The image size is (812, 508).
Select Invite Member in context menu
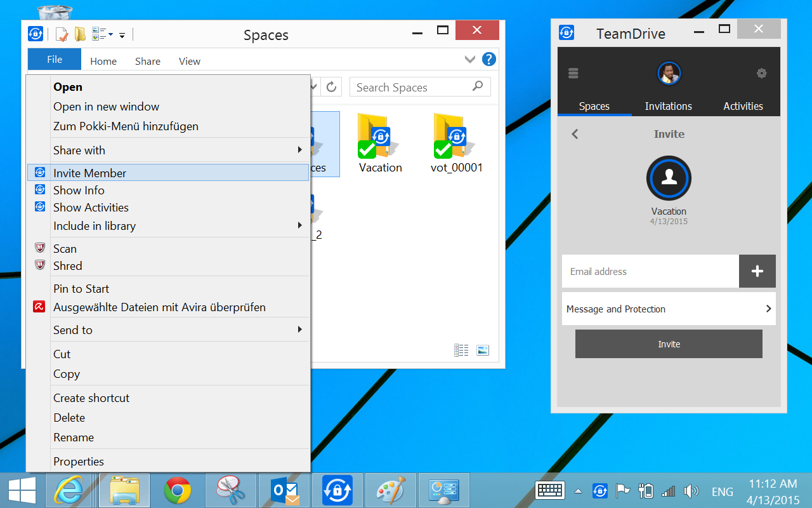89,173
